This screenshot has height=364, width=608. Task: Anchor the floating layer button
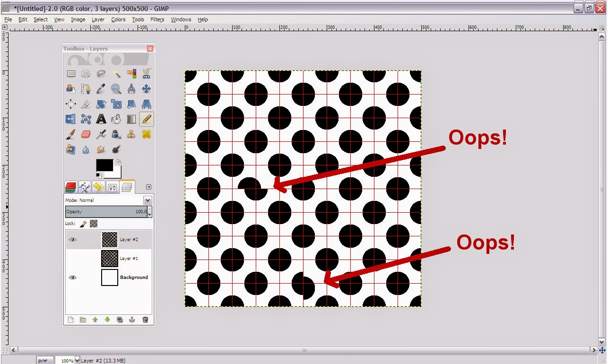132,320
